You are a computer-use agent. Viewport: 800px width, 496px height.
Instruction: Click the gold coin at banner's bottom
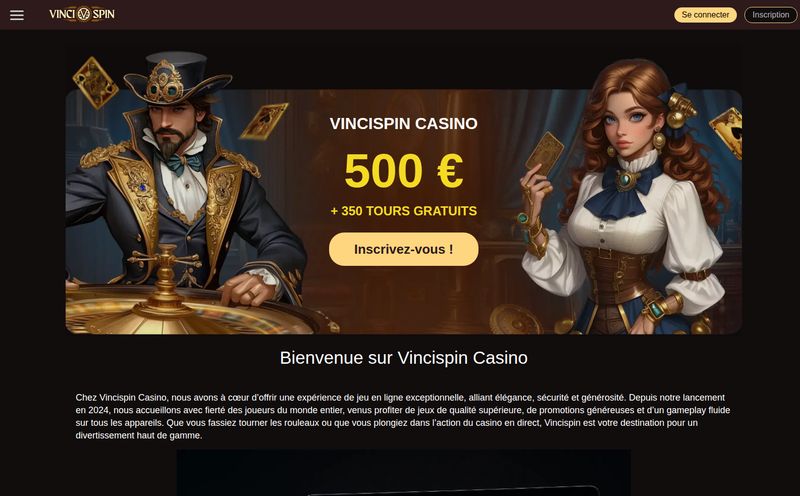click(x=515, y=320)
